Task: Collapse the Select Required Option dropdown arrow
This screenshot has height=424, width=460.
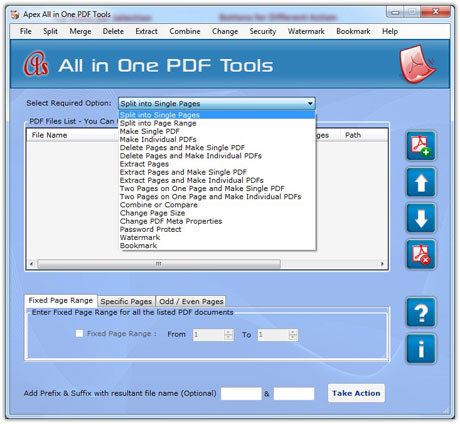Action: (x=310, y=103)
